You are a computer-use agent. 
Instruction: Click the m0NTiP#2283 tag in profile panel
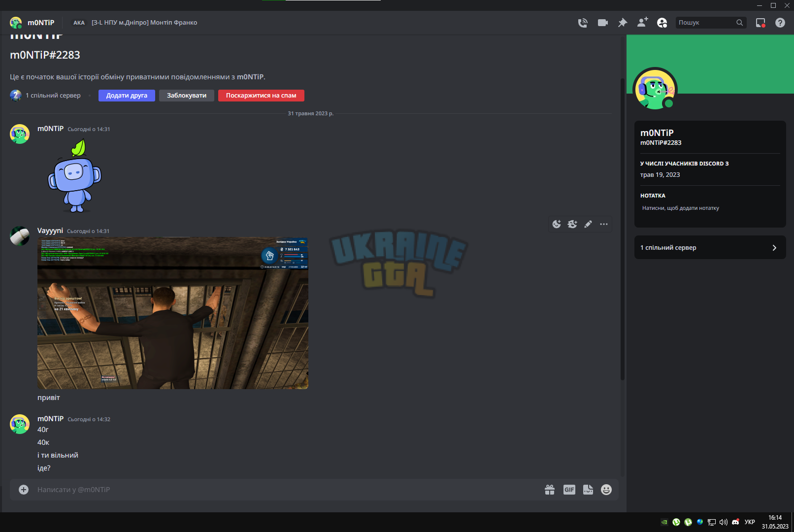click(661, 143)
